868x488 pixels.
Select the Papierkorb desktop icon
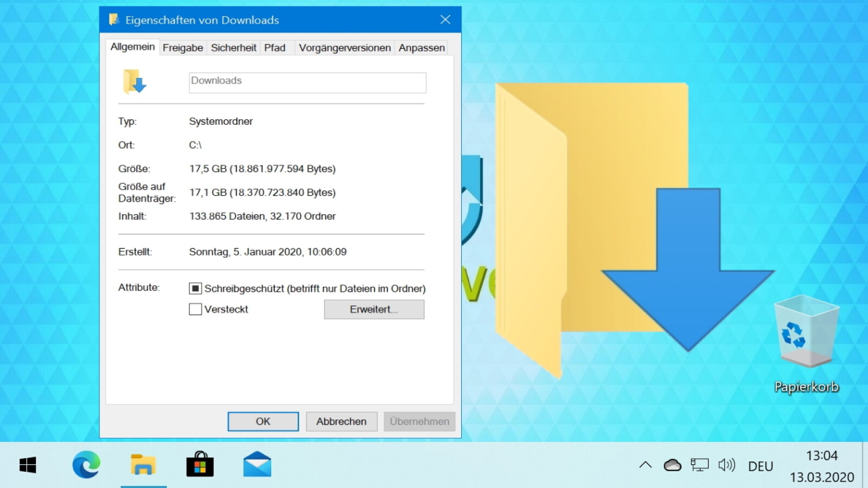806,343
